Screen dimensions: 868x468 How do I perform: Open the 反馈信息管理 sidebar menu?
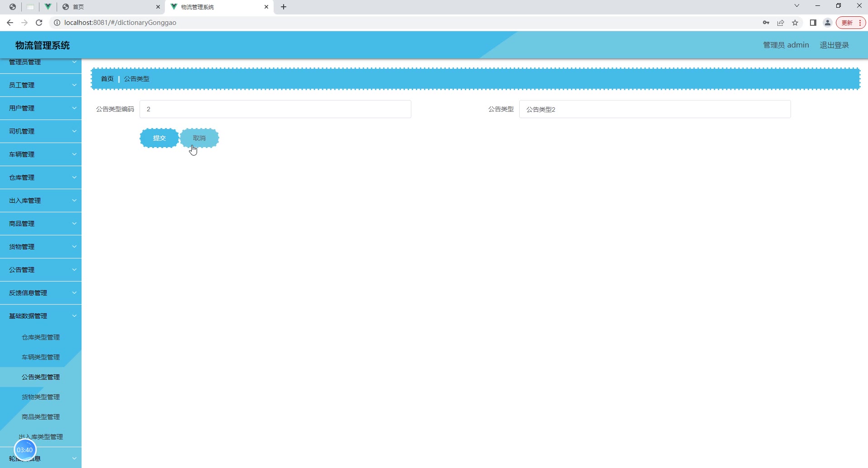[41, 293]
